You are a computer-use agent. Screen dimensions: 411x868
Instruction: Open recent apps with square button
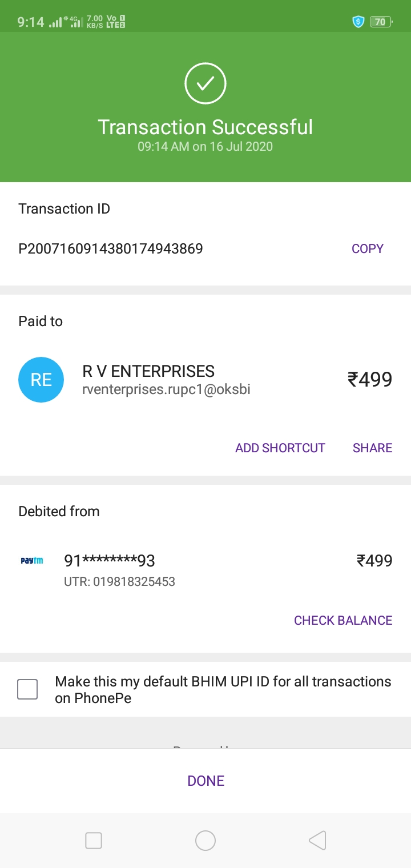[x=94, y=840]
